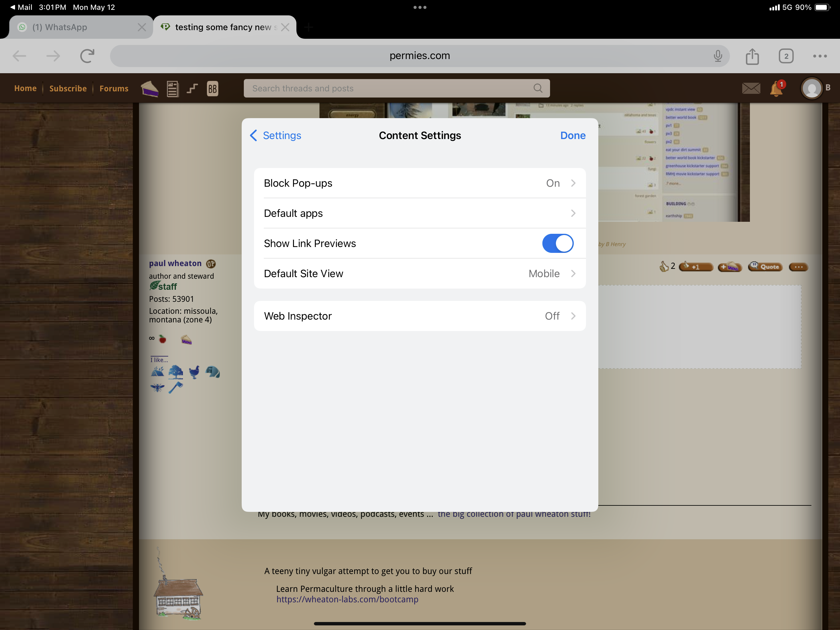The width and height of the screenshot is (840, 630).
Task: Tap the microphone icon in address bar
Action: [717, 56]
